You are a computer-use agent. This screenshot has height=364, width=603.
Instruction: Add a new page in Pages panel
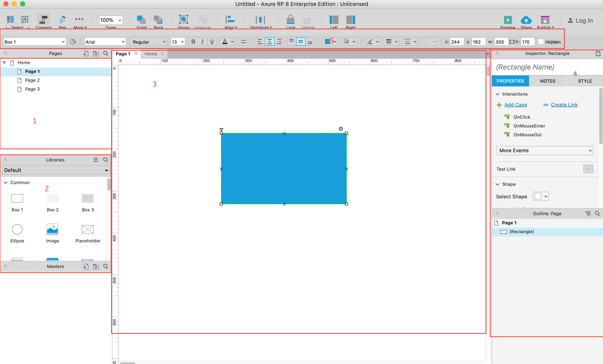(x=86, y=54)
